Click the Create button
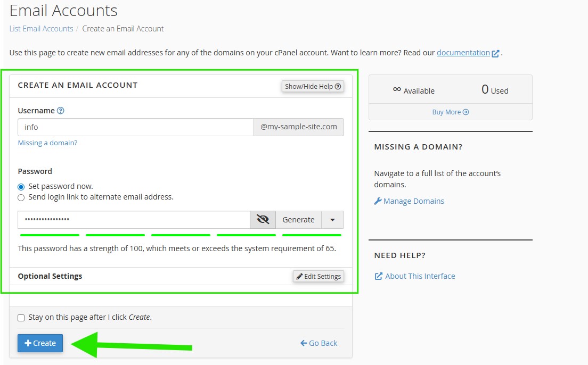The image size is (588, 365). click(40, 343)
